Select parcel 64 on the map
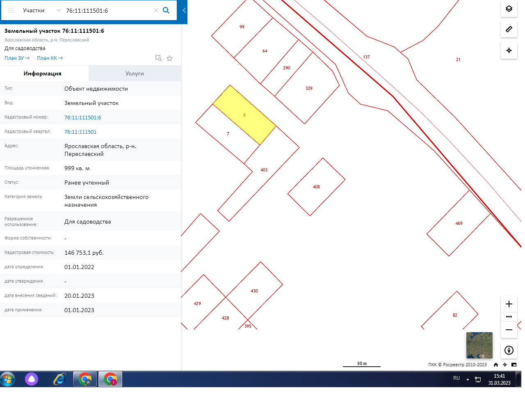 (265, 51)
